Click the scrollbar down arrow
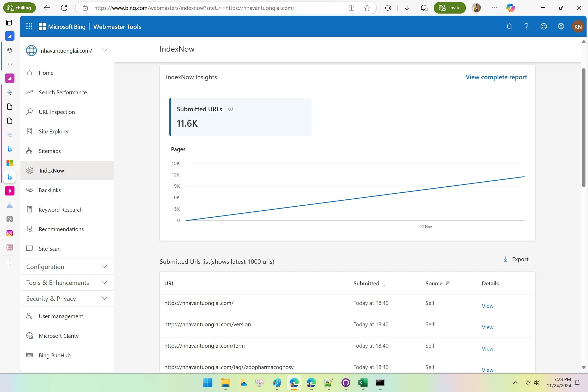The image size is (588, 392). point(584,367)
